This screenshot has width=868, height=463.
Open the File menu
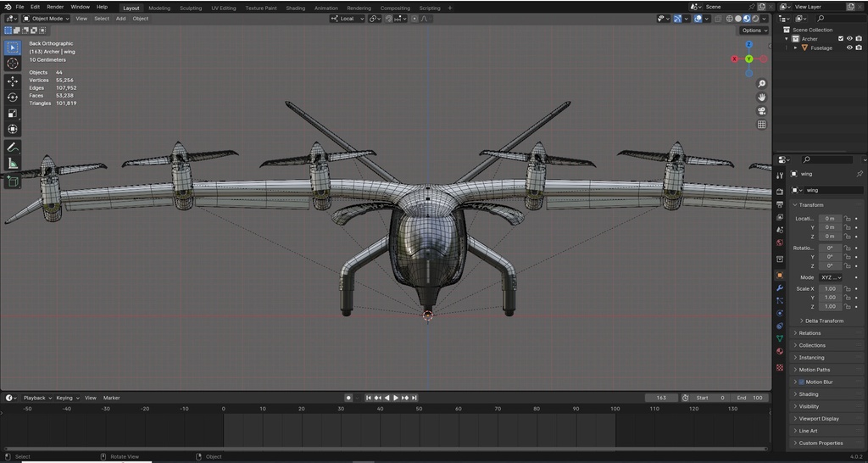pos(19,7)
